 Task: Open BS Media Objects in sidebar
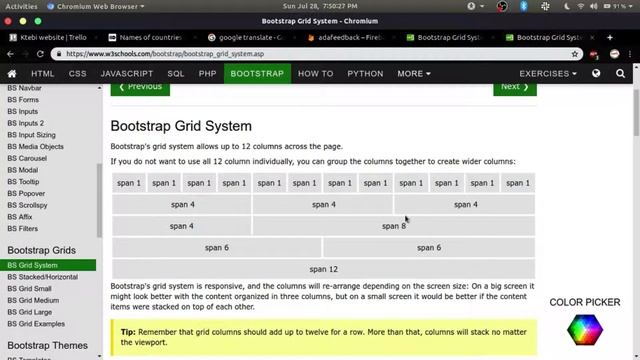[x=35, y=147]
